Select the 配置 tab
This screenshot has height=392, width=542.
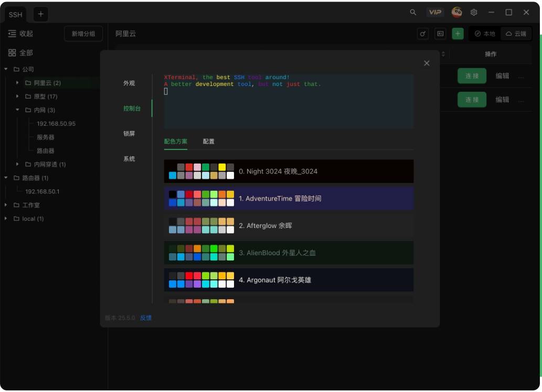(208, 141)
